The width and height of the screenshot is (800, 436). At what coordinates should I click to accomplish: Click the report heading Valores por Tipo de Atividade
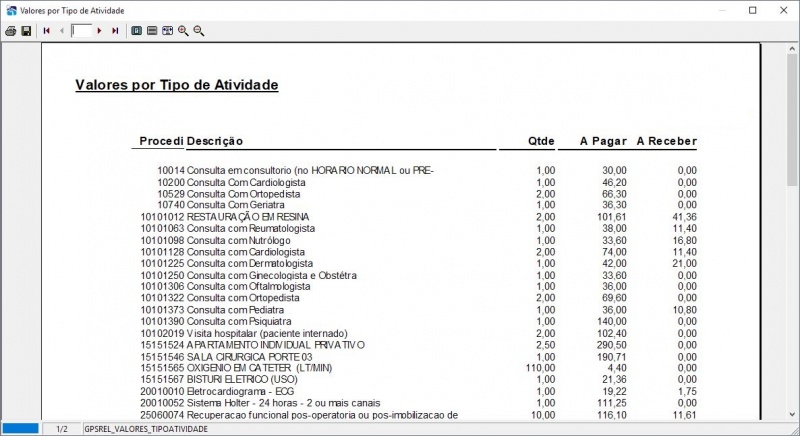point(177,85)
